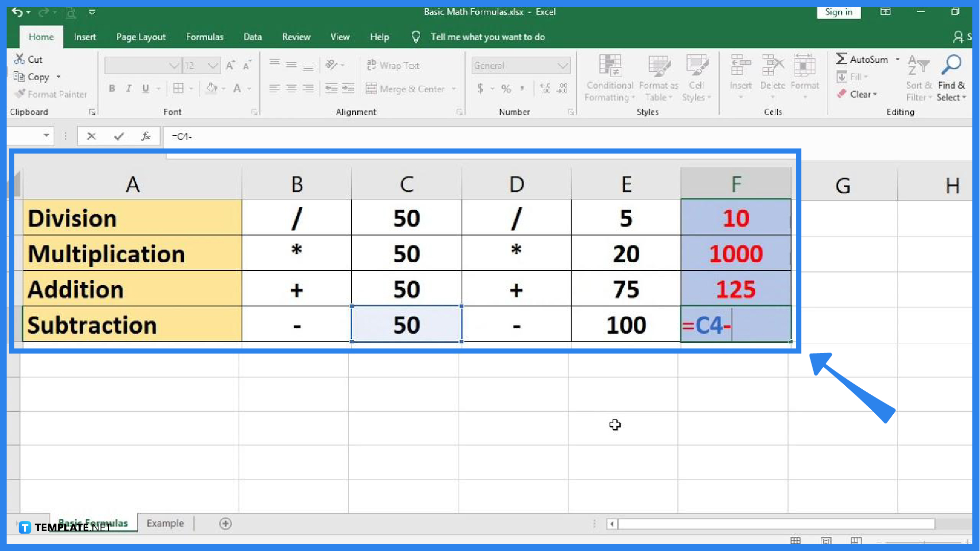Select the Basic Formulas tab
Image resolution: width=980 pixels, height=551 pixels.
[93, 523]
